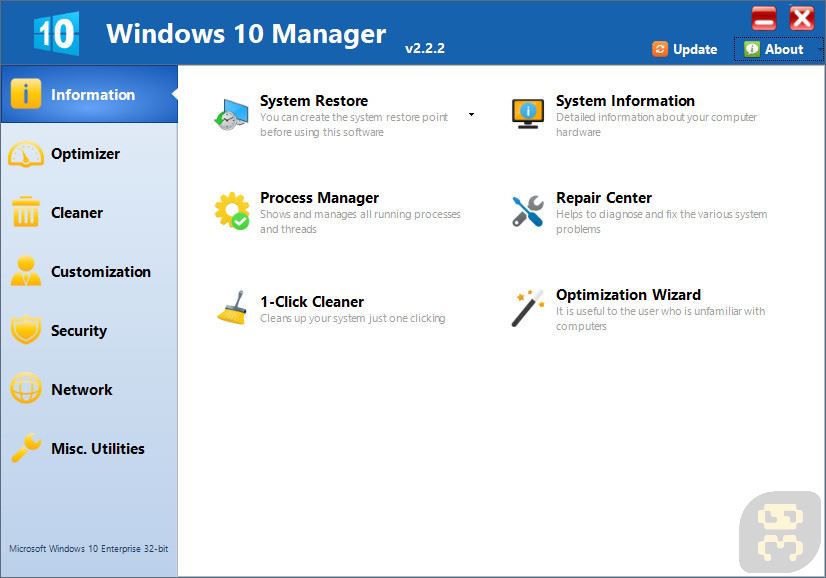Click the System Restore monitor icon
This screenshot has height=578, width=826.
231,115
